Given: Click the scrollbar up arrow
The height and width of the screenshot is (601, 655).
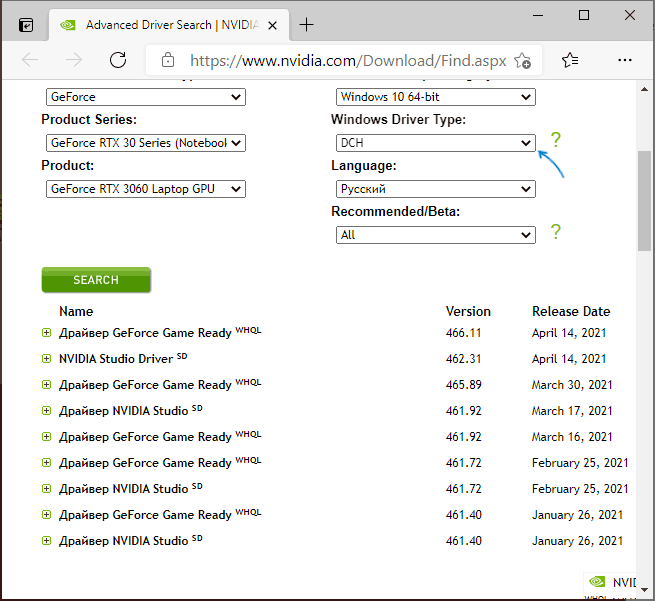Looking at the screenshot, I should (x=644, y=89).
